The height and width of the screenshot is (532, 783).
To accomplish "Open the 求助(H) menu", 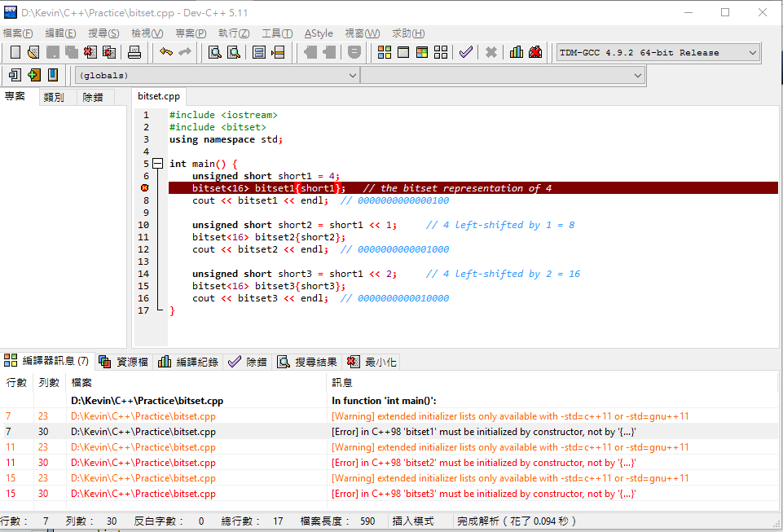I will [x=408, y=33].
